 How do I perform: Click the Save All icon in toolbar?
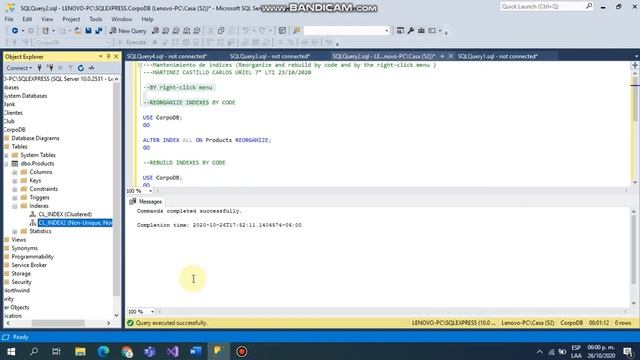pos(98,31)
